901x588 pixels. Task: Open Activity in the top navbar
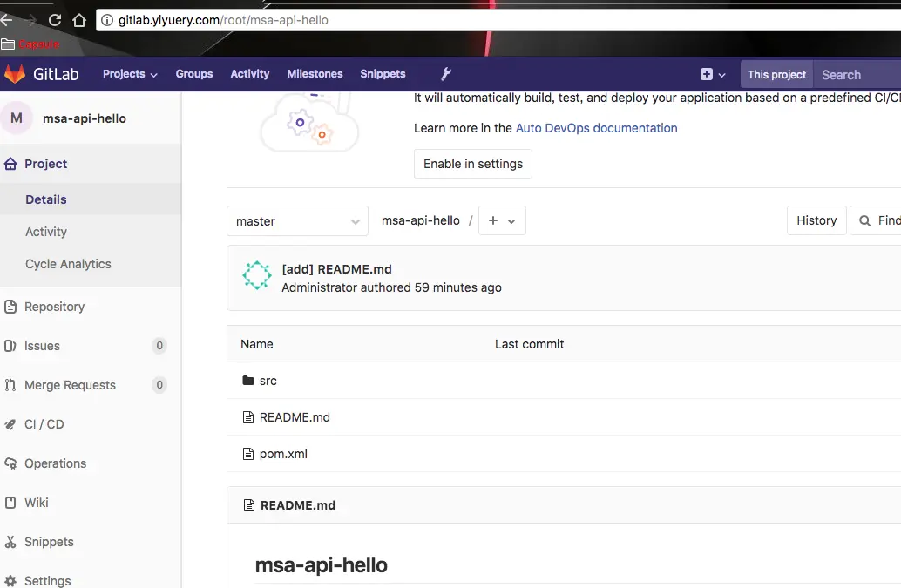tap(250, 74)
